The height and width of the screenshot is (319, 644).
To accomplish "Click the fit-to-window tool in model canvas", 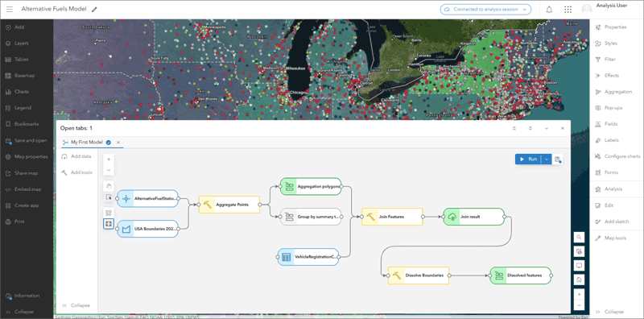I will (109, 224).
